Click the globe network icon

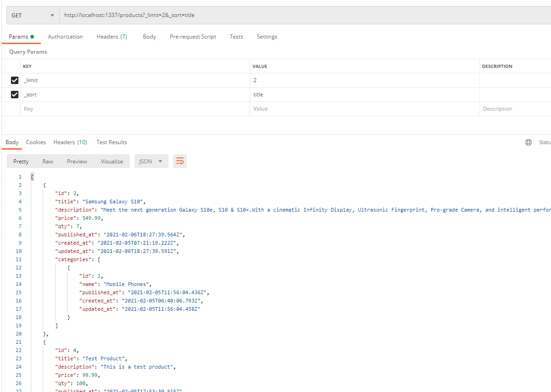(x=528, y=142)
